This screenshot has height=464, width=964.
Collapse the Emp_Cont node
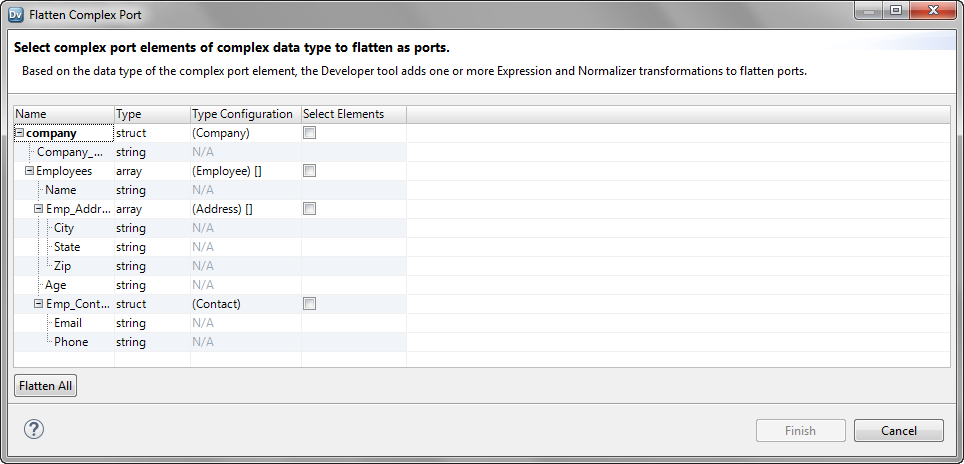point(39,304)
